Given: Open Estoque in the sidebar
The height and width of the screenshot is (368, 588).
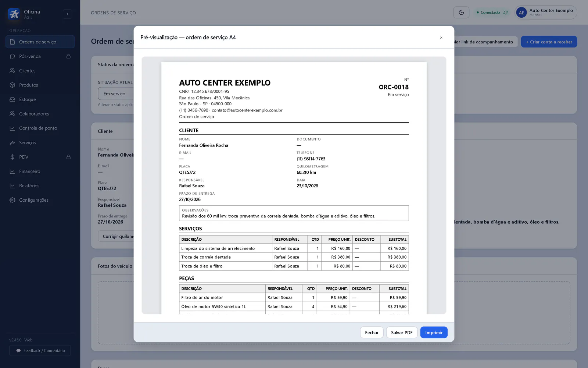Looking at the screenshot, I should pos(40,99).
